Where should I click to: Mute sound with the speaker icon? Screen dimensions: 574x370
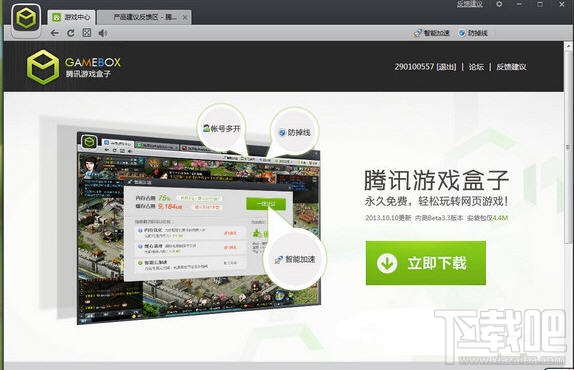[102, 33]
